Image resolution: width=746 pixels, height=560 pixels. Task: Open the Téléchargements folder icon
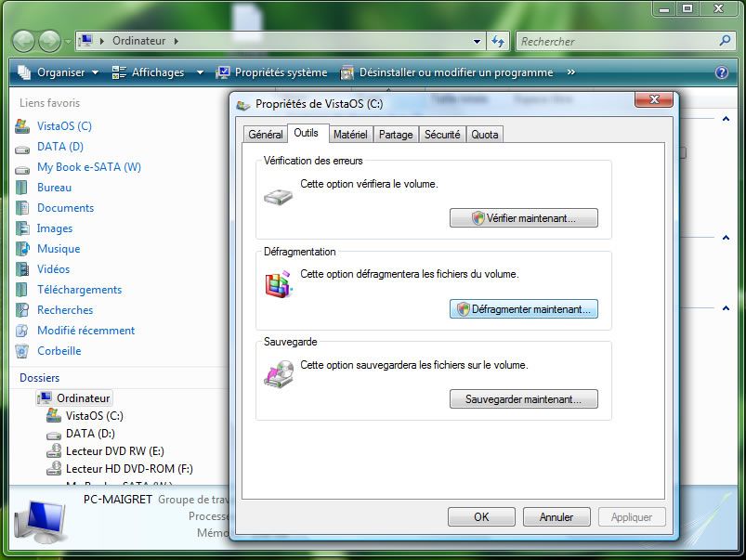(x=21, y=290)
